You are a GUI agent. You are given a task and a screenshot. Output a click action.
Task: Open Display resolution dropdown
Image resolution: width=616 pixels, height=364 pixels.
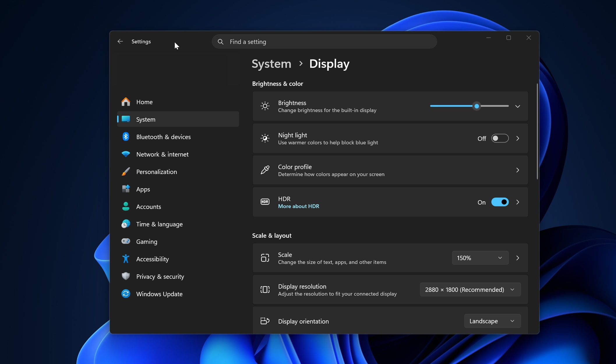click(470, 290)
